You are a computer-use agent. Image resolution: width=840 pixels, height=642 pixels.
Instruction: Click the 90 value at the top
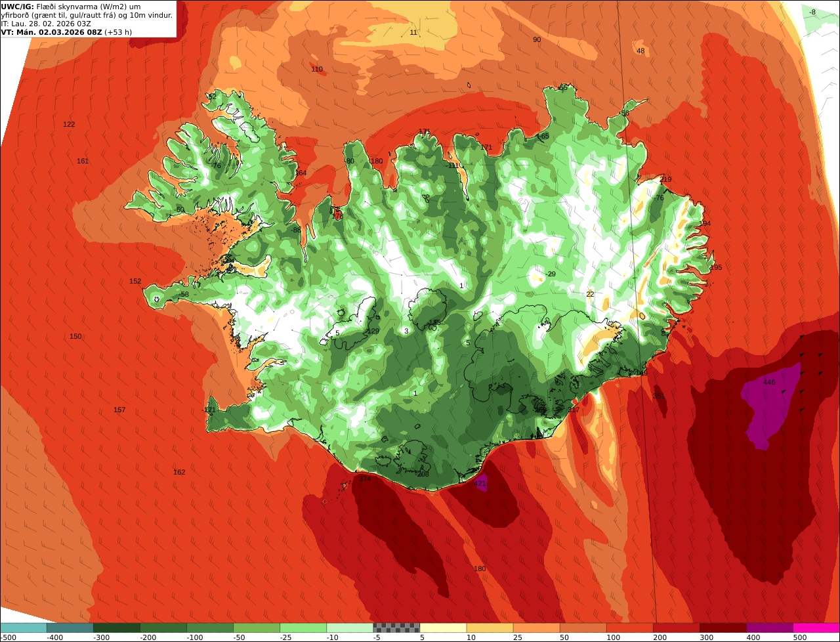(x=537, y=39)
